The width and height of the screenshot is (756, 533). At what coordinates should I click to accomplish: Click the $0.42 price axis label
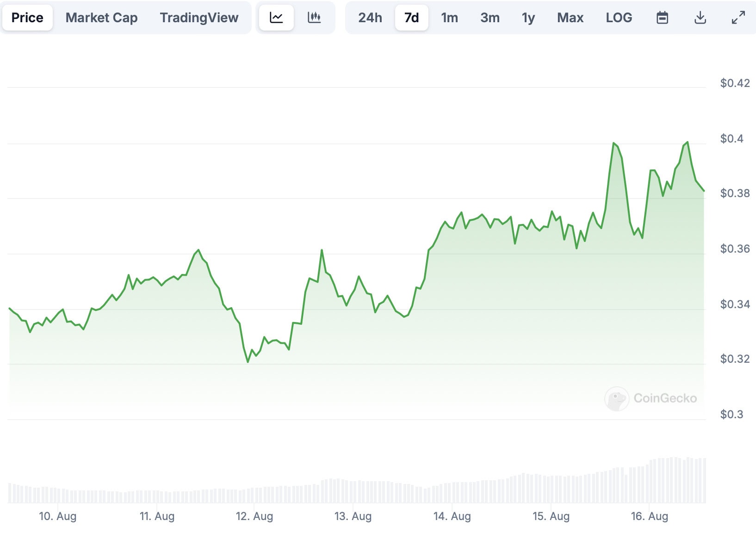[735, 83]
